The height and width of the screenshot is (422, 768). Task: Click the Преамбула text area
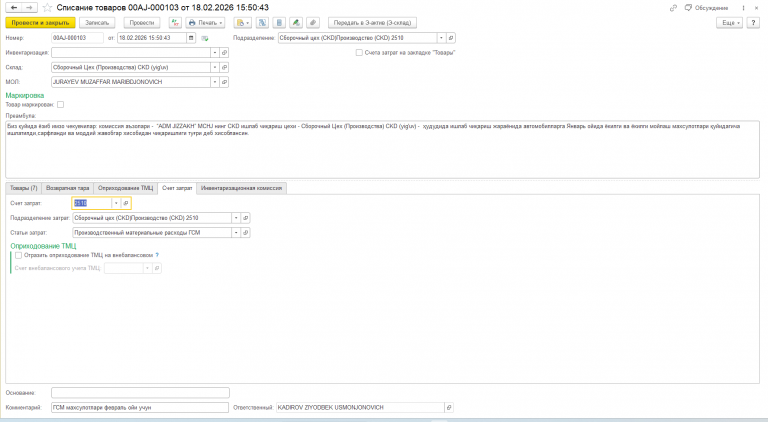pos(382,149)
